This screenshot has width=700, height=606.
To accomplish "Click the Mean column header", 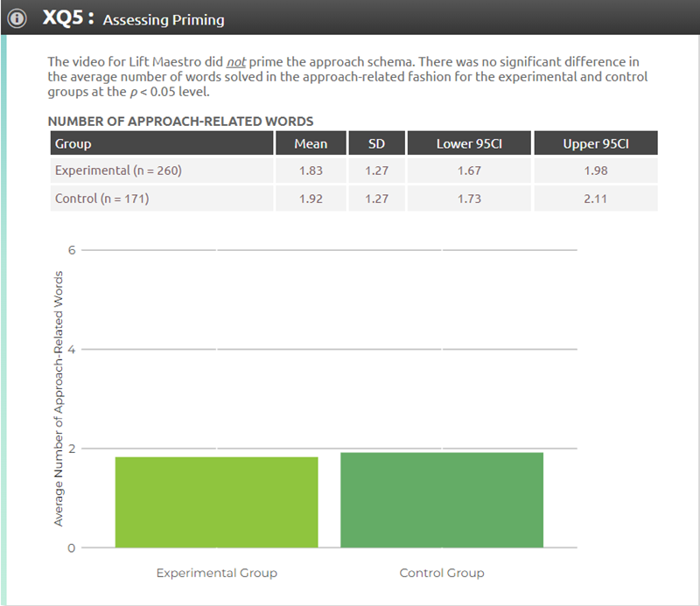I will pos(311,143).
